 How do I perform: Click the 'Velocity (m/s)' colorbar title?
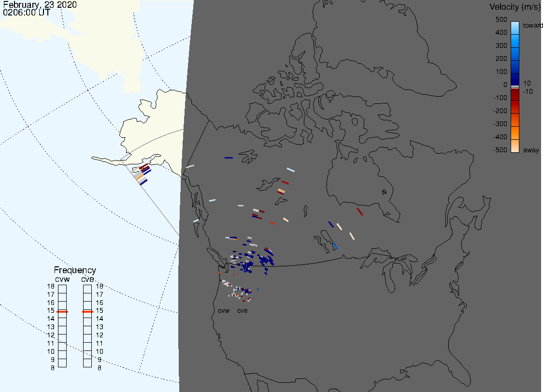[515, 7]
